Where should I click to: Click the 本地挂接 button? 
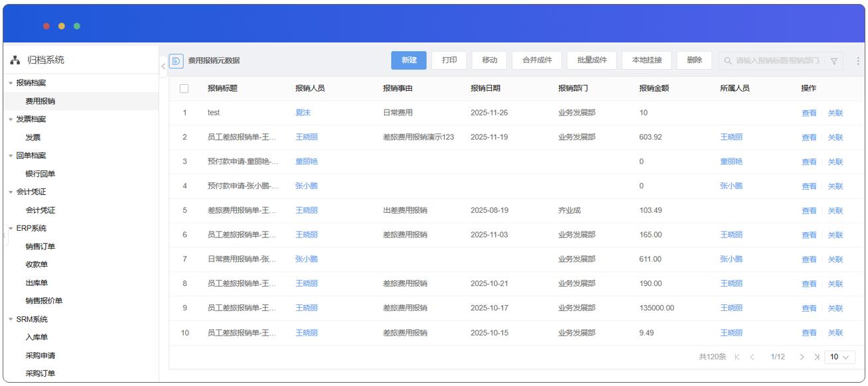647,60
